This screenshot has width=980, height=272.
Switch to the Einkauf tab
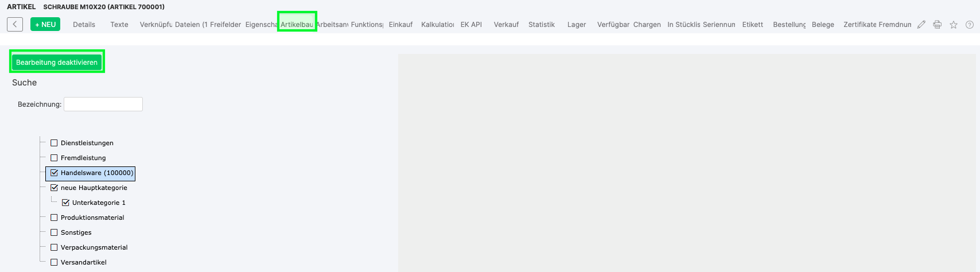click(400, 25)
